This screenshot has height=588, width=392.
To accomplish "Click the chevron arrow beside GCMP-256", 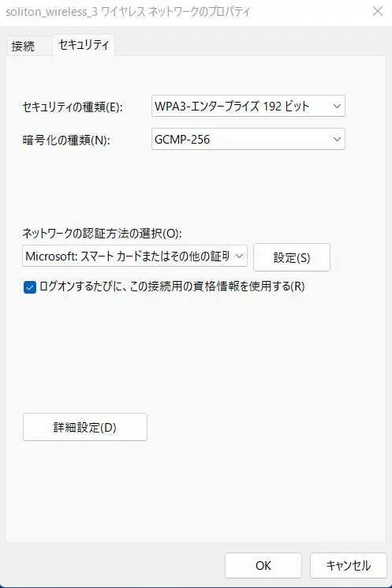I will pos(337,139).
